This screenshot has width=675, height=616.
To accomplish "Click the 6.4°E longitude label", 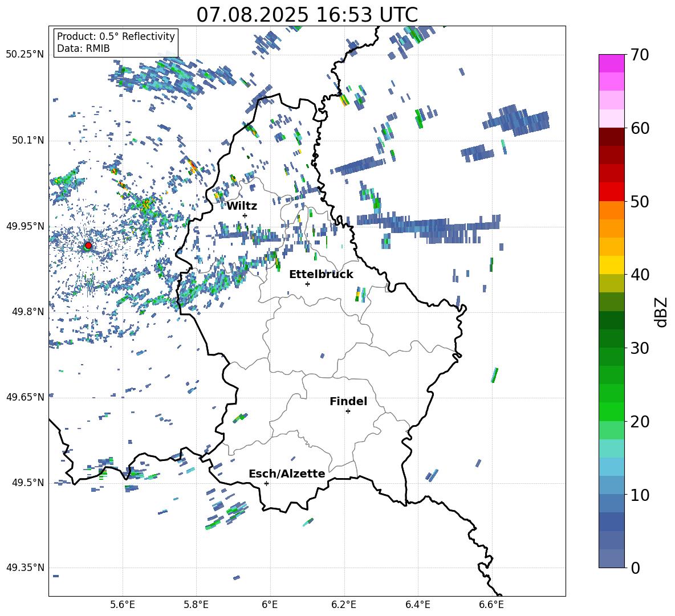I will (417, 605).
